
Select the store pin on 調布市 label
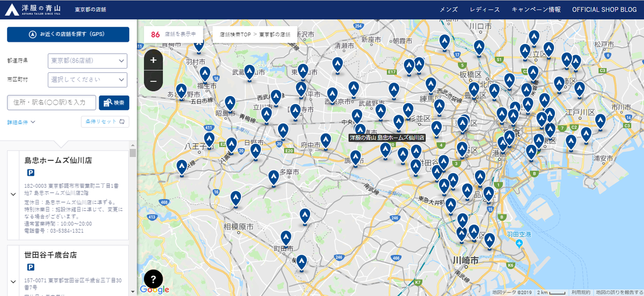(356, 158)
